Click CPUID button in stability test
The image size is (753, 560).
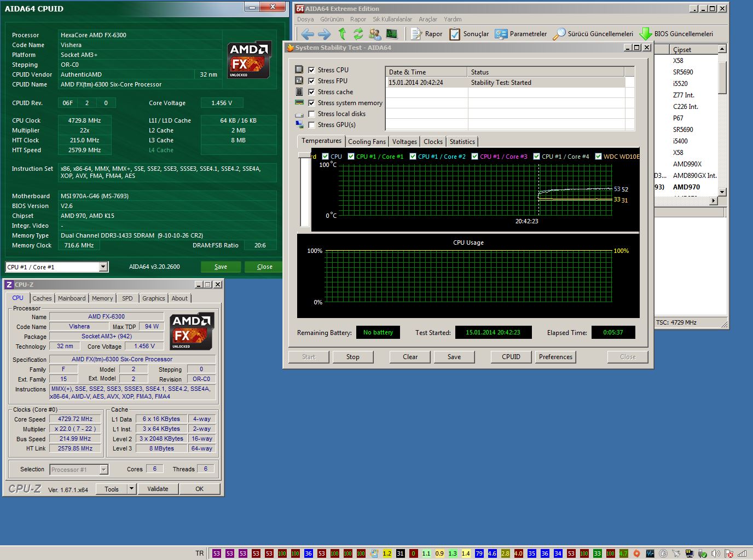511,357
